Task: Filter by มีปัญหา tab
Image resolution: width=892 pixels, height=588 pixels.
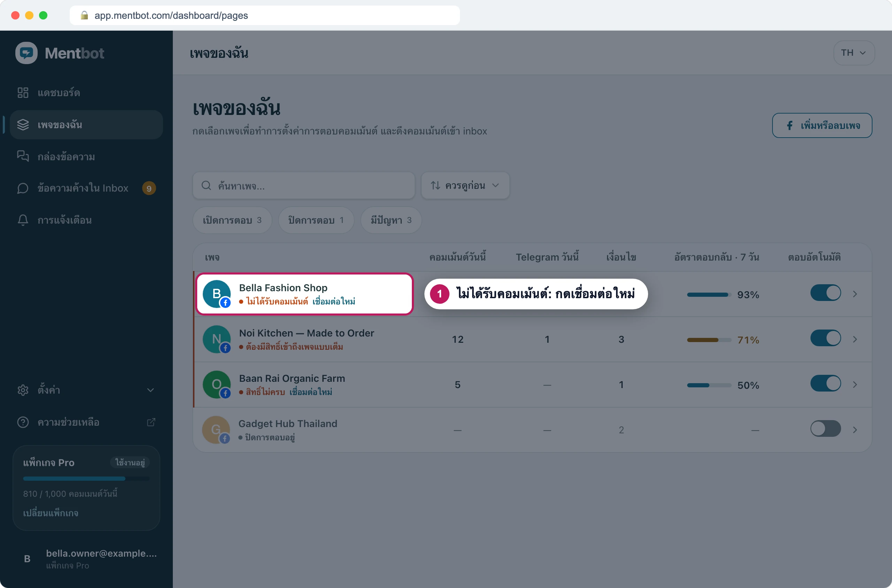Action: (x=391, y=220)
